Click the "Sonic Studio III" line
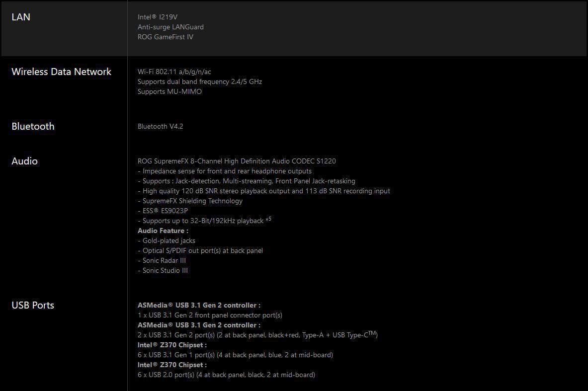This screenshot has width=588, height=391. coord(163,270)
